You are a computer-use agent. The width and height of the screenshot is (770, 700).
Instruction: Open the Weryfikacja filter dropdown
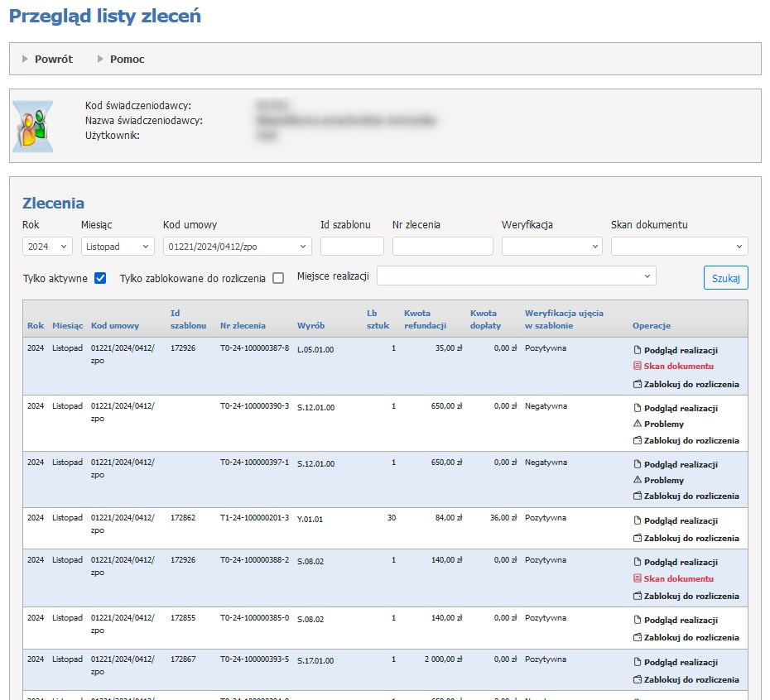tap(551, 246)
